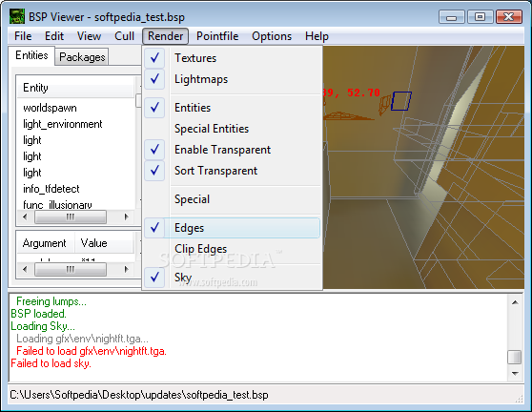Turn off Sky rendering
The width and height of the screenshot is (532, 412).
click(x=233, y=278)
